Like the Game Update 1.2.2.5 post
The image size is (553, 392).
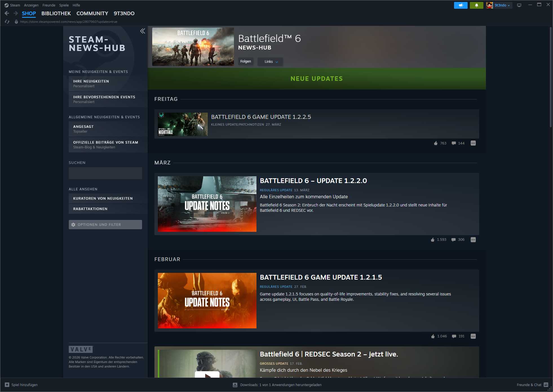[x=436, y=143]
